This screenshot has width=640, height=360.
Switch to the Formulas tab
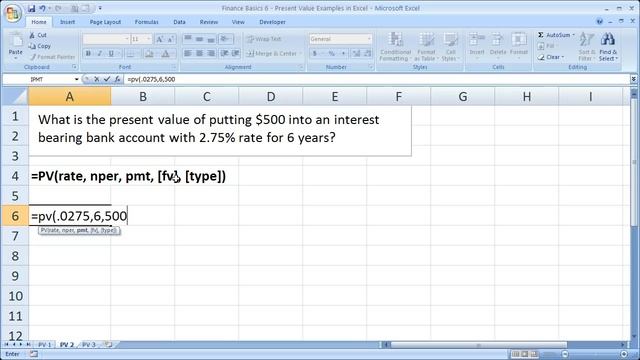147,22
